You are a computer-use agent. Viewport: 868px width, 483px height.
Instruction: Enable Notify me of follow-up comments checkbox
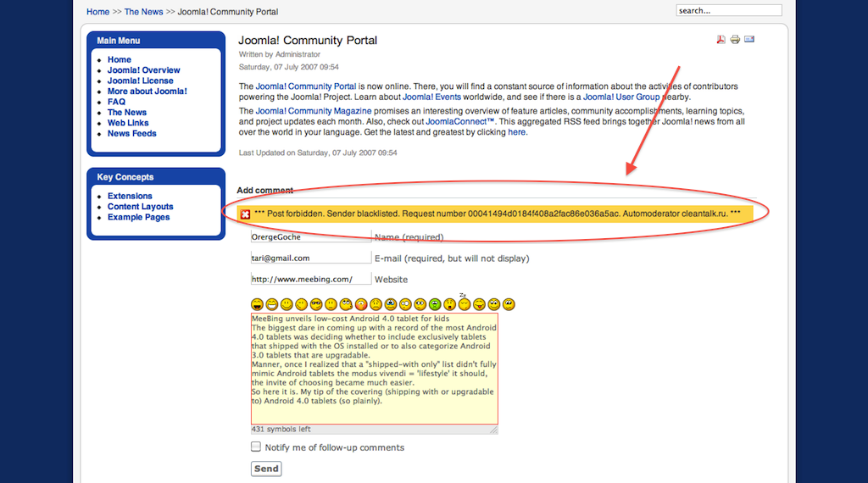tap(256, 447)
